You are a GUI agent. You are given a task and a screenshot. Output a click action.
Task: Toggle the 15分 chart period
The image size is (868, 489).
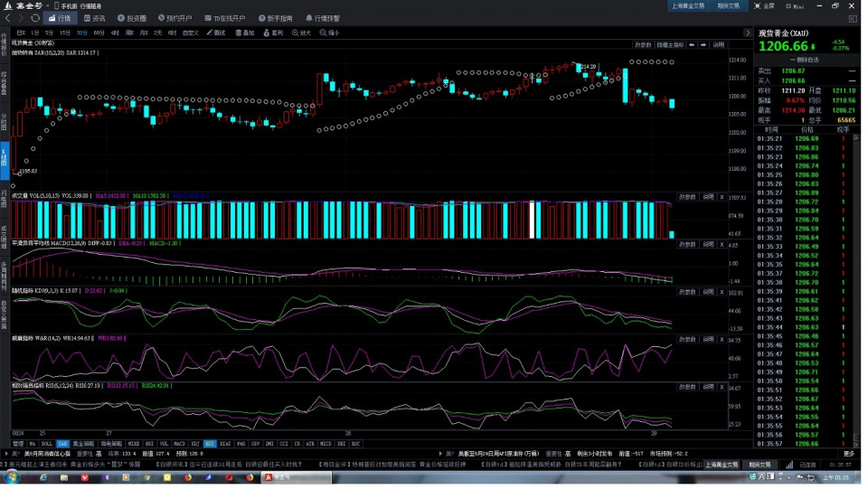click(x=65, y=33)
